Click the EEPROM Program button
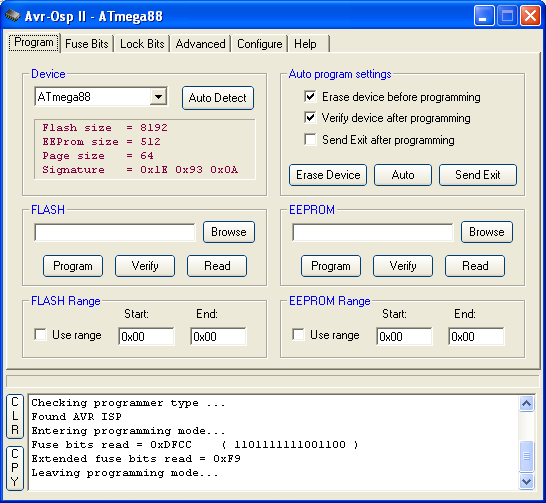546x503 pixels. (331, 266)
